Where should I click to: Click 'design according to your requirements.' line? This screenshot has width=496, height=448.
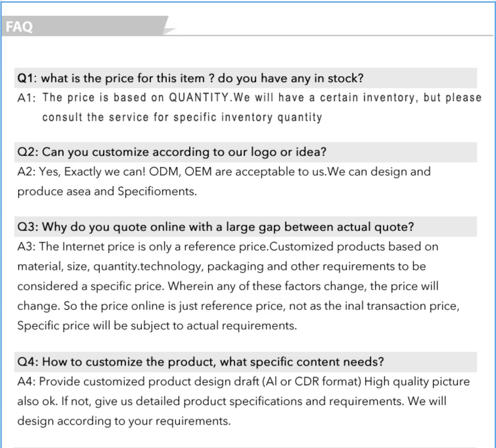(124, 421)
